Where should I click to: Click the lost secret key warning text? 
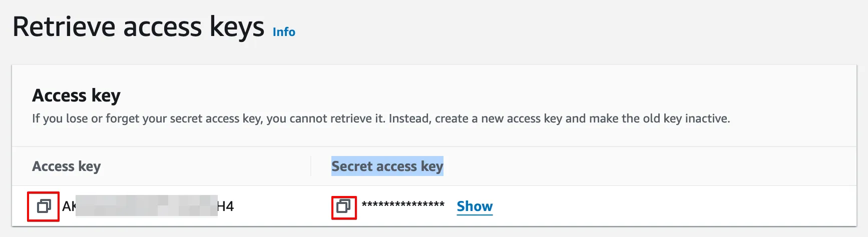pos(380,118)
